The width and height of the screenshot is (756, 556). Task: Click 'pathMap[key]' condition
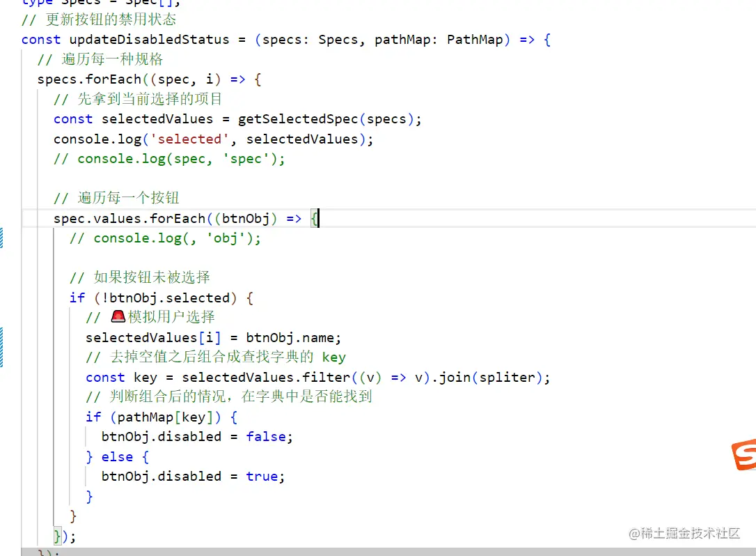165,417
